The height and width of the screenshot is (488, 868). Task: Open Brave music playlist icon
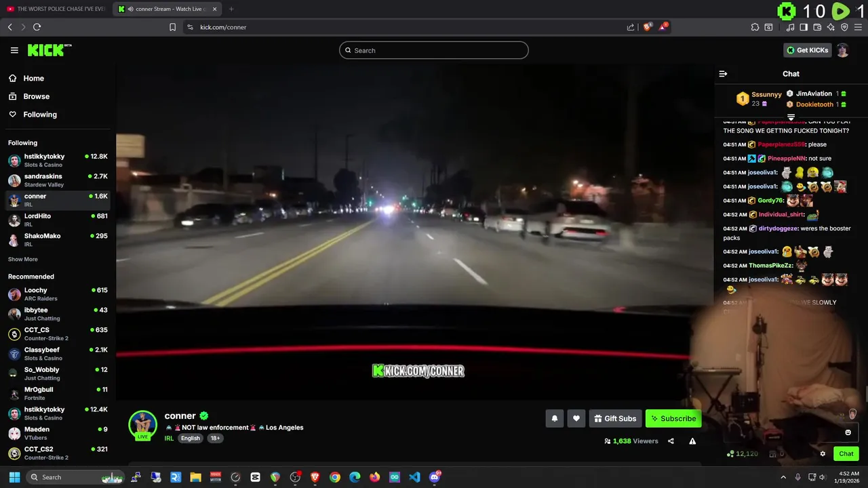pos(790,27)
